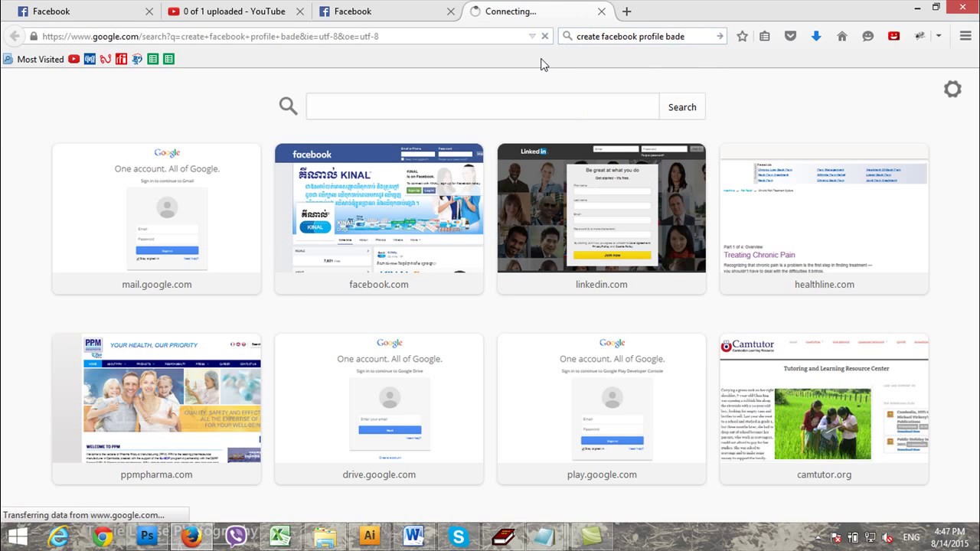980x551 pixels.
Task: Open File Explorer from the taskbar
Action: click(325, 536)
